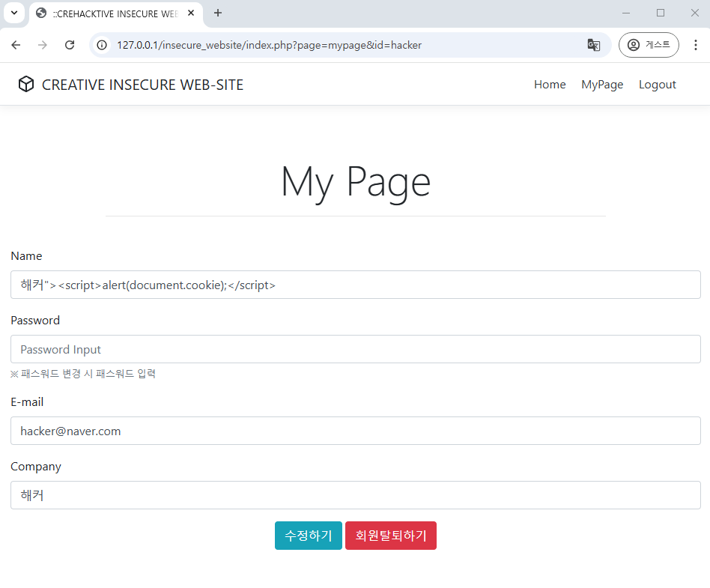The width and height of the screenshot is (710, 588).
Task: Focus the Company input field
Action: click(356, 494)
